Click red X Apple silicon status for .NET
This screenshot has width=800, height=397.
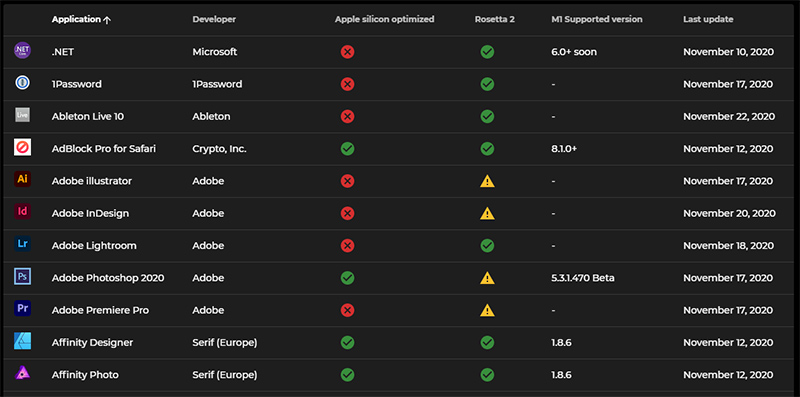347,52
